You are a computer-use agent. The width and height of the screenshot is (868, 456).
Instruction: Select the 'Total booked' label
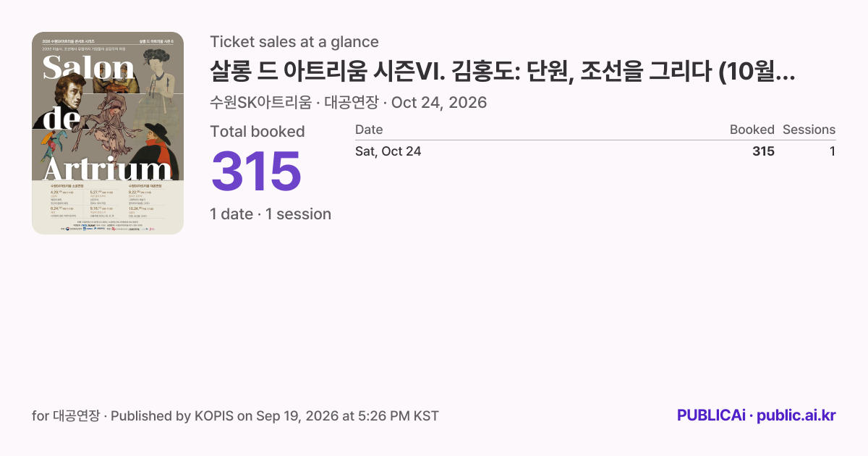(258, 132)
